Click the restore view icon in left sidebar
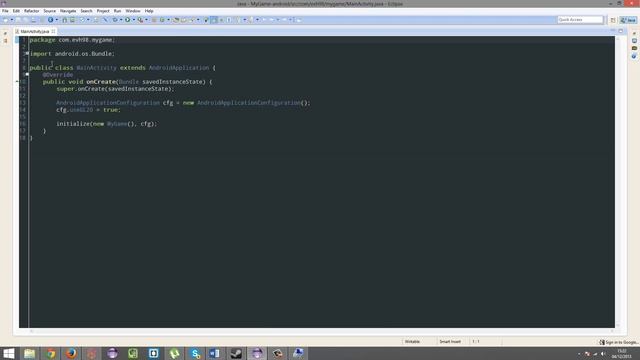Image resolution: width=640 pixels, height=360 pixels. (x=5, y=33)
